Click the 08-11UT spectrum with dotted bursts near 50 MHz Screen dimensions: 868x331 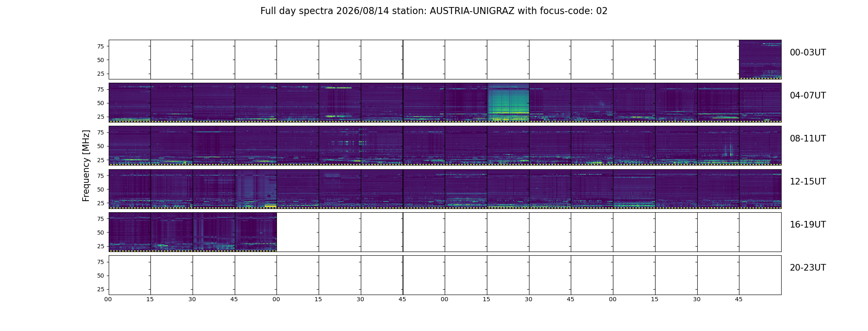pos(340,146)
